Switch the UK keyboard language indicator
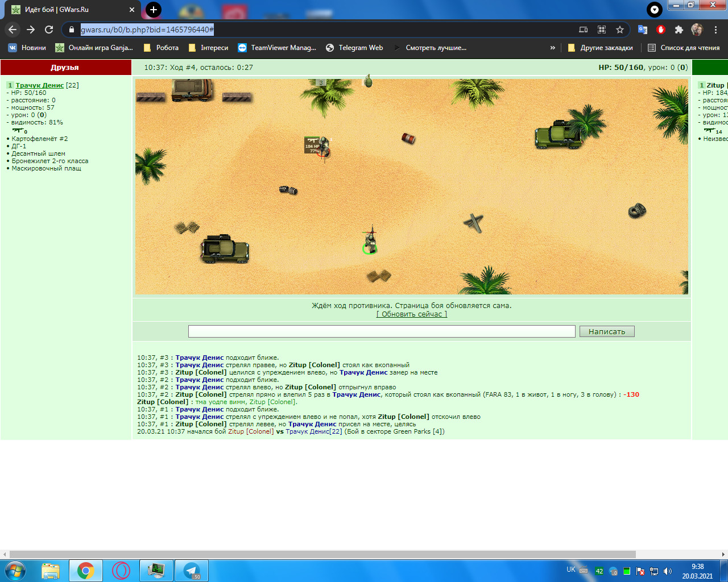This screenshot has width=728, height=582. [x=571, y=569]
